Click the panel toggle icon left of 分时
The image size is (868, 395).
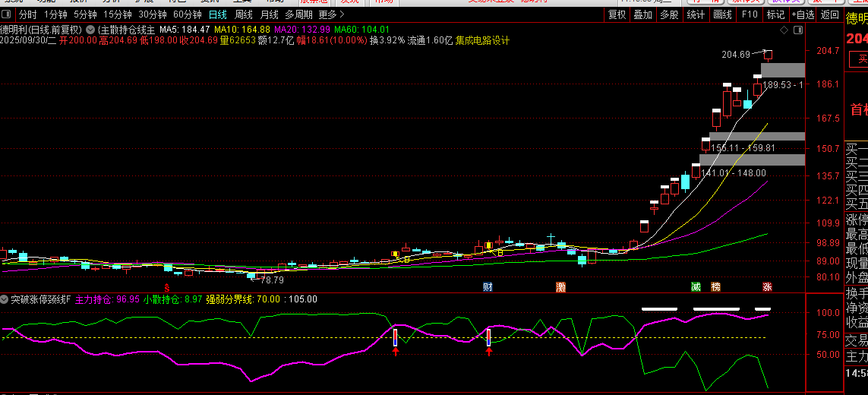[8, 14]
